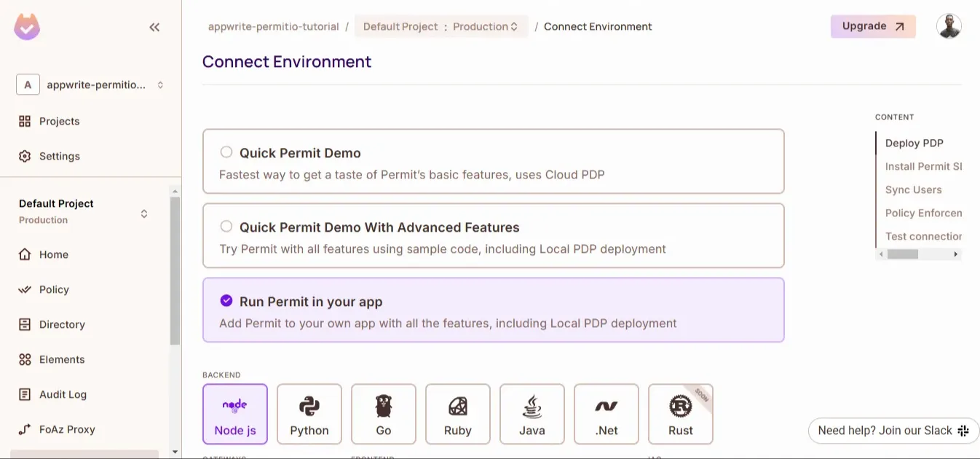Click the content panel scroll right arrow
Viewport: 980px width, 459px height.
(x=956, y=254)
